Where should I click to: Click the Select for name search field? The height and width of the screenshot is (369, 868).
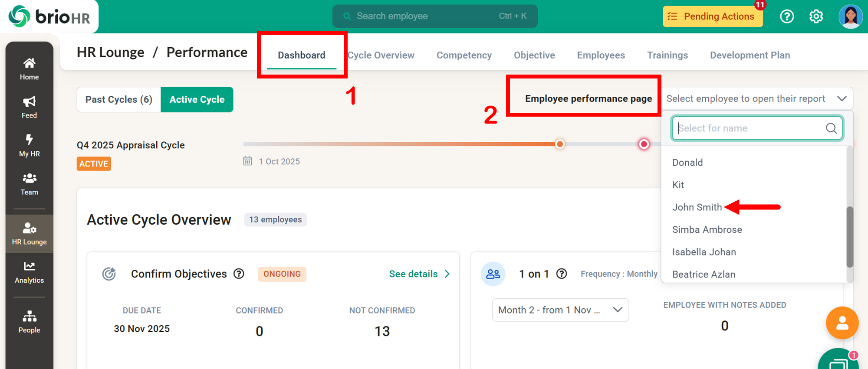(751, 128)
